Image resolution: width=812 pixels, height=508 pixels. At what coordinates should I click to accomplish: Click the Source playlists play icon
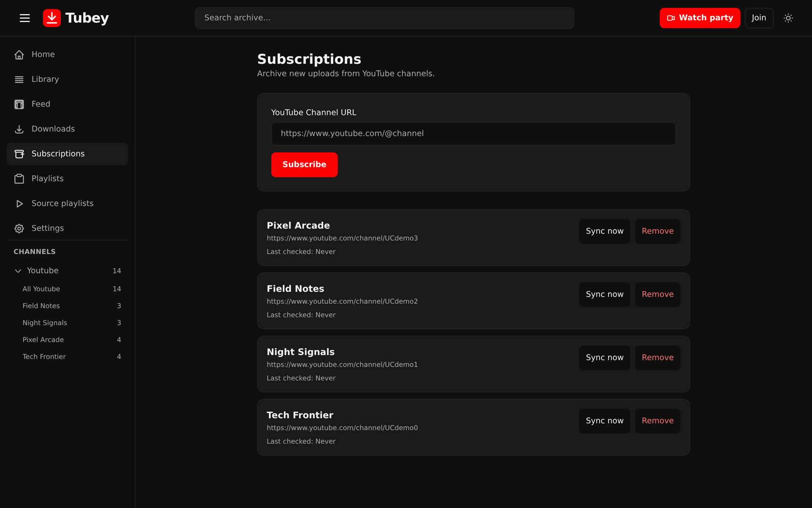(x=19, y=204)
